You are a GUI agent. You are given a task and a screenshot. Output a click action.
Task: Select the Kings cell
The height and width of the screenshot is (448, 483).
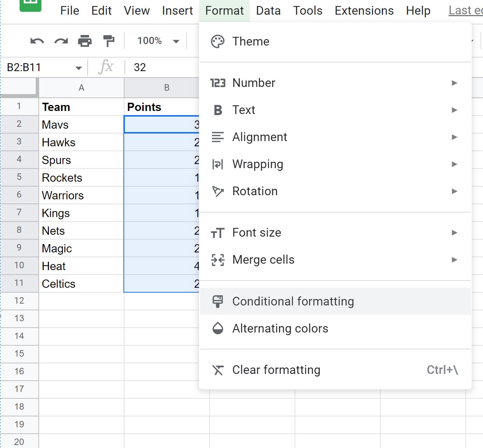[x=81, y=213]
